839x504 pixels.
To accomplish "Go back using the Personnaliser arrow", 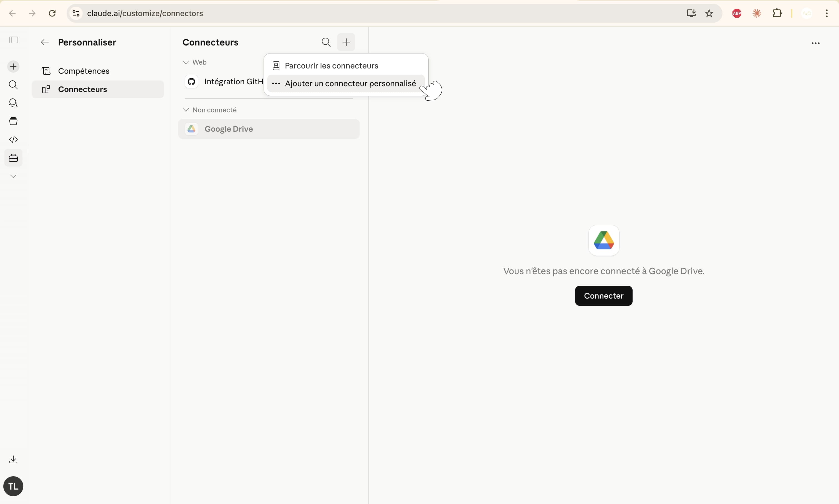I will (45, 42).
